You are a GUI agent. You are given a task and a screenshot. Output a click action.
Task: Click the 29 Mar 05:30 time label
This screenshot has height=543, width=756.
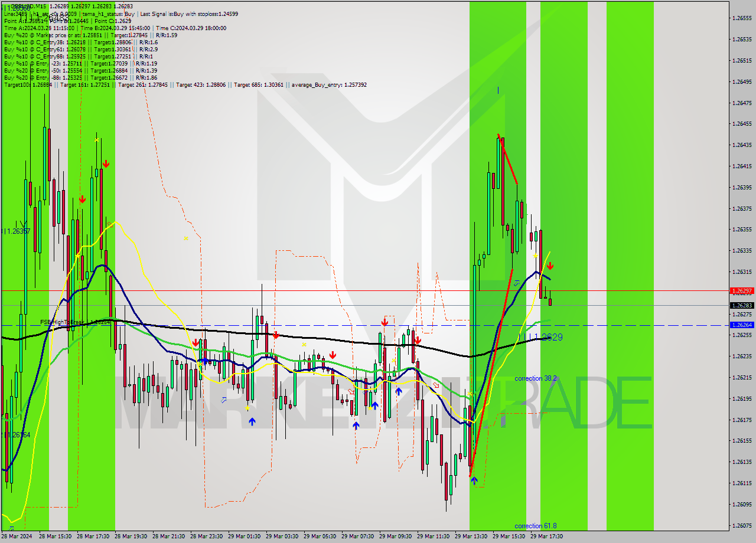(x=320, y=537)
